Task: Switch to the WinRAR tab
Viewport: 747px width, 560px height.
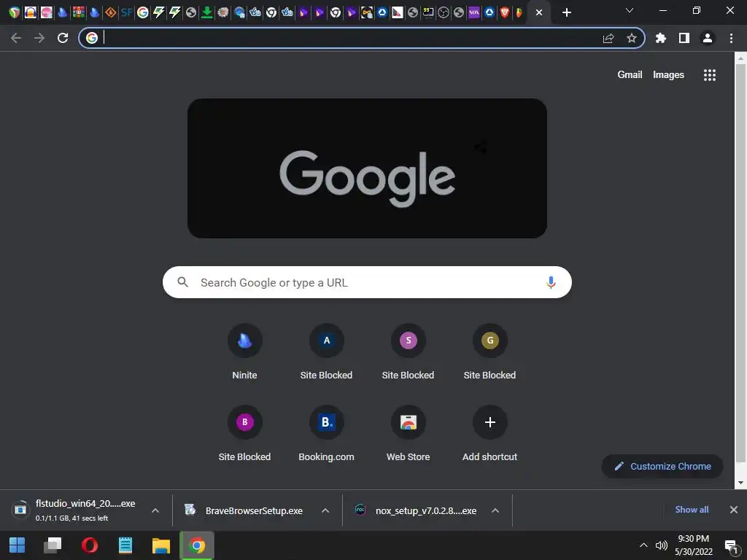Action: coord(79,12)
